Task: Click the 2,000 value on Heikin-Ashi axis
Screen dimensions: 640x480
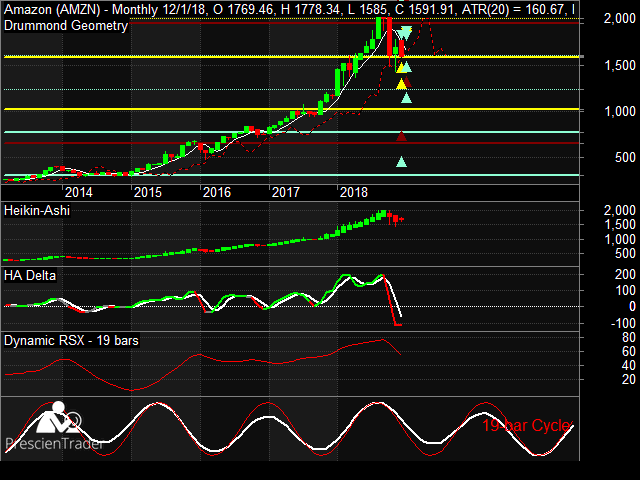Action: 619,211
